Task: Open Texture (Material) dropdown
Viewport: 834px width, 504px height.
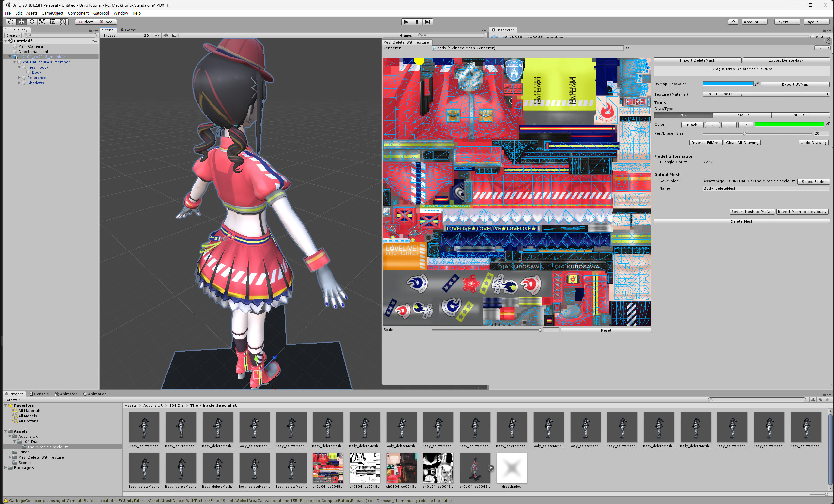Action: click(766, 94)
